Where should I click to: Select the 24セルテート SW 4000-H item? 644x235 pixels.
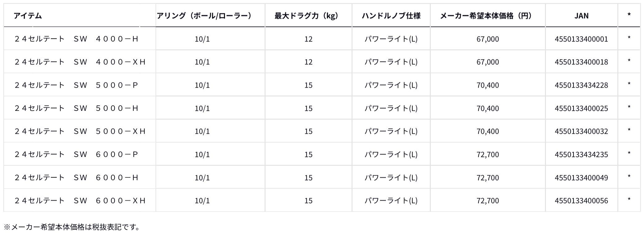point(76,39)
